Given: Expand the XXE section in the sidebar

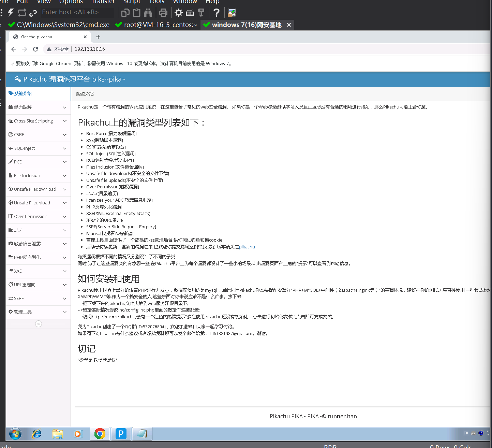Looking at the screenshot, I should click(x=64, y=271).
